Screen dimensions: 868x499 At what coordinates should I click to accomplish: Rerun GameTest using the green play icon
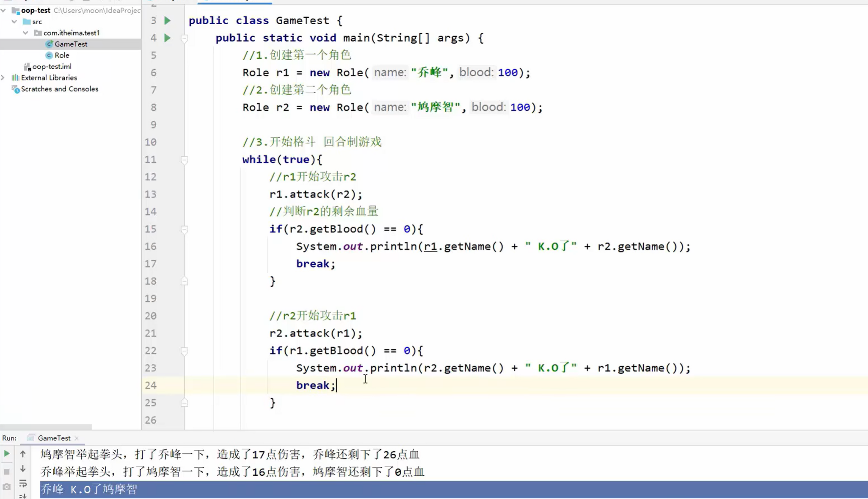[x=6, y=453]
